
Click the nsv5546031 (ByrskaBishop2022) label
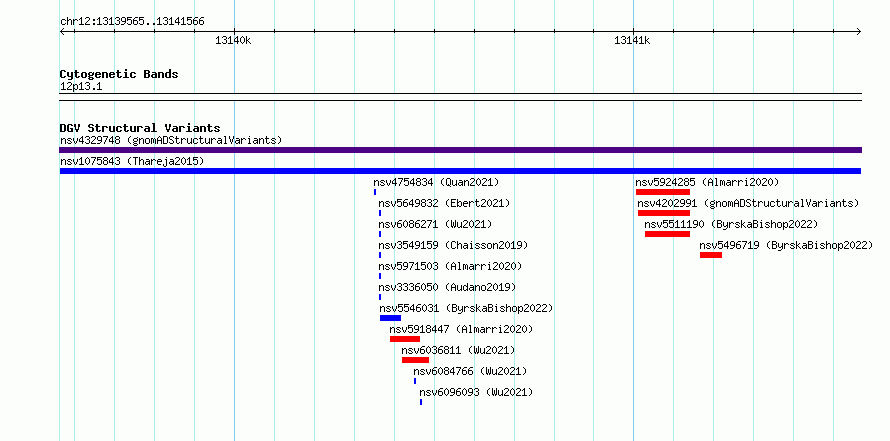pyautogui.click(x=467, y=308)
